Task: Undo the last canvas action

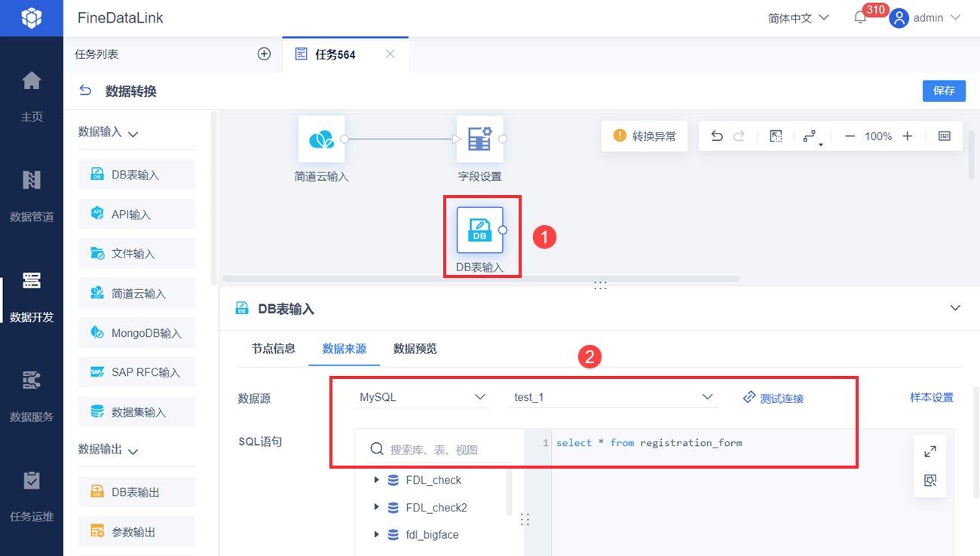Action: tap(717, 136)
